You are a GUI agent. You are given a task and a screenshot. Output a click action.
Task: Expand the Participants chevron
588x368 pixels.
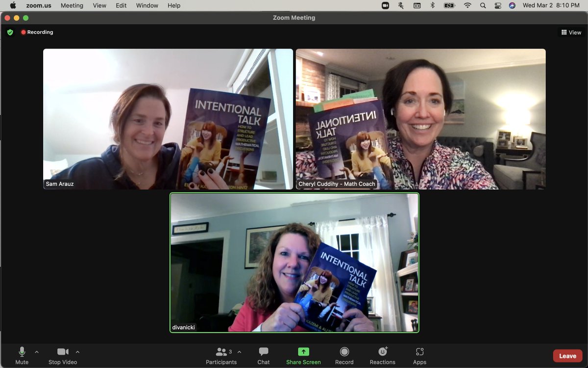click(240, 352)
